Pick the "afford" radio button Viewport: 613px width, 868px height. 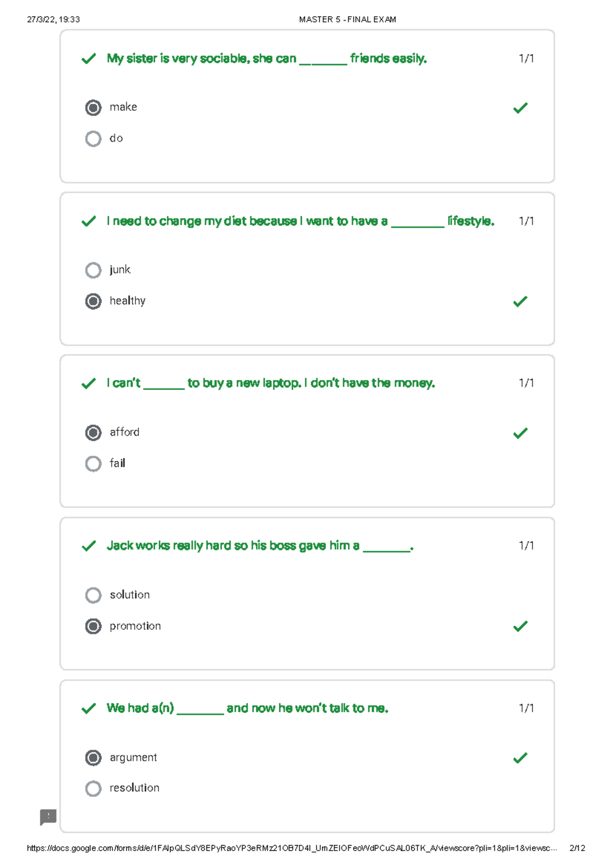[x=93, y=432]
